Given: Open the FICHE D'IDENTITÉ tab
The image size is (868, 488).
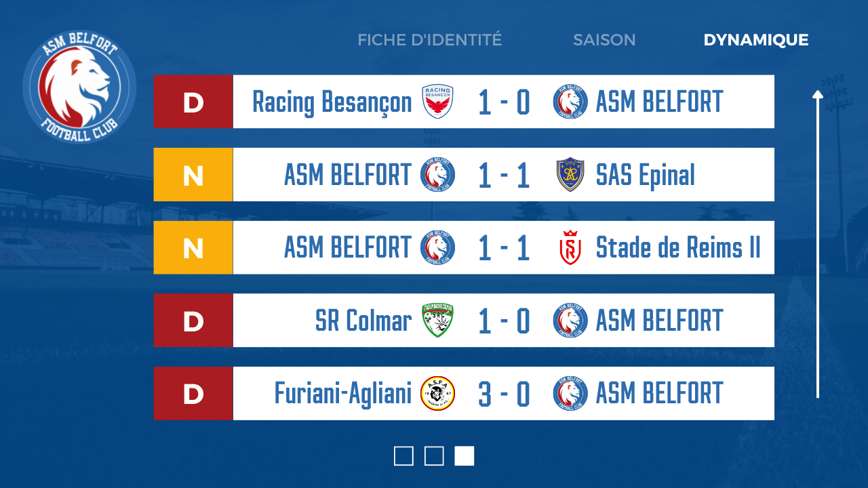Looking at the screenshot, I should (x=430, y=40).
